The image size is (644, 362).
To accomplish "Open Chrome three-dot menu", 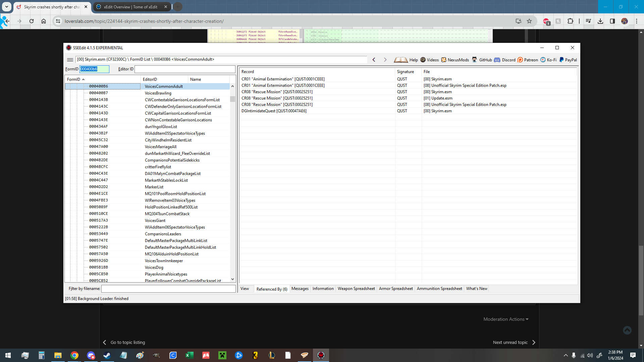I will [637, 21].
